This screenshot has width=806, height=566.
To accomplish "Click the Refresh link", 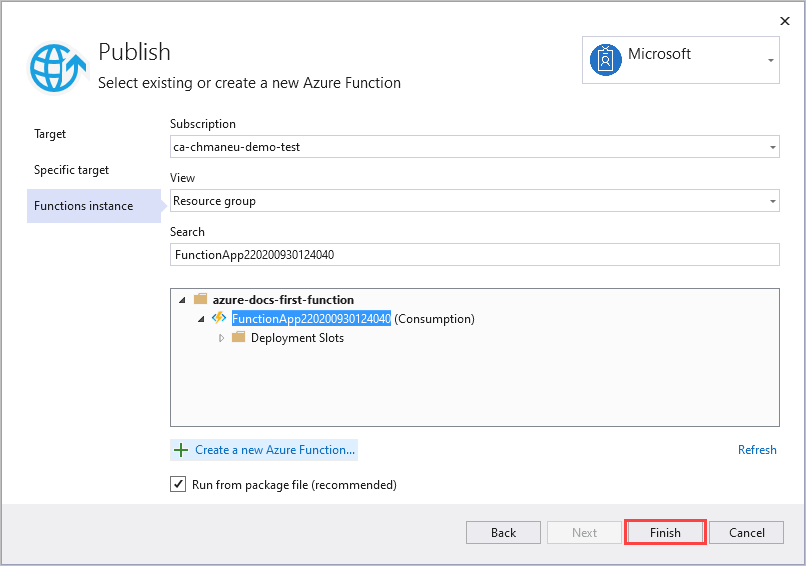I will tap(757, 450).
